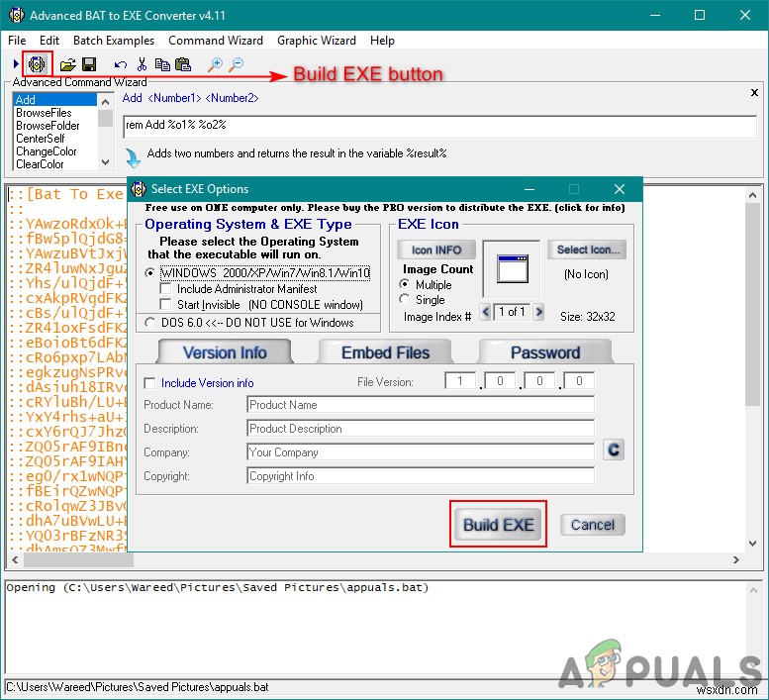
Task: Click the copyright 'C' button beside Company
Action: (614, 450)
